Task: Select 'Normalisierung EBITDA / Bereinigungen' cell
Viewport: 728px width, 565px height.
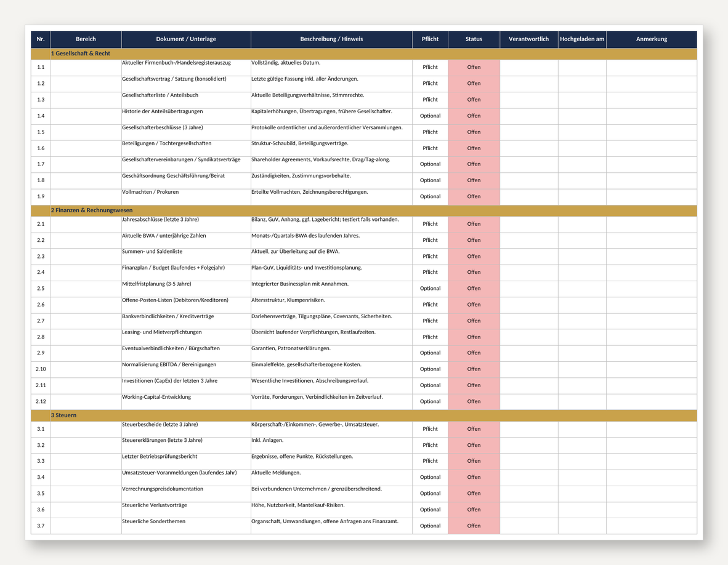Action: 186,370
